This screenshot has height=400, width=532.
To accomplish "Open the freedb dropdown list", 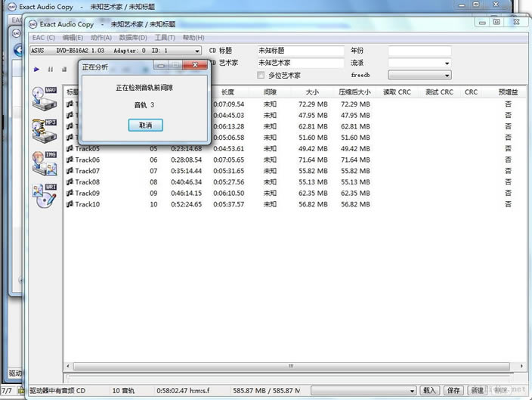I will point(447,76).
